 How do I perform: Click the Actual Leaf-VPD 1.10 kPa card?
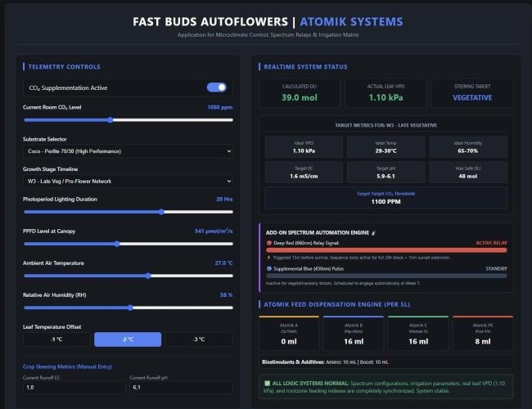[386, 93]
